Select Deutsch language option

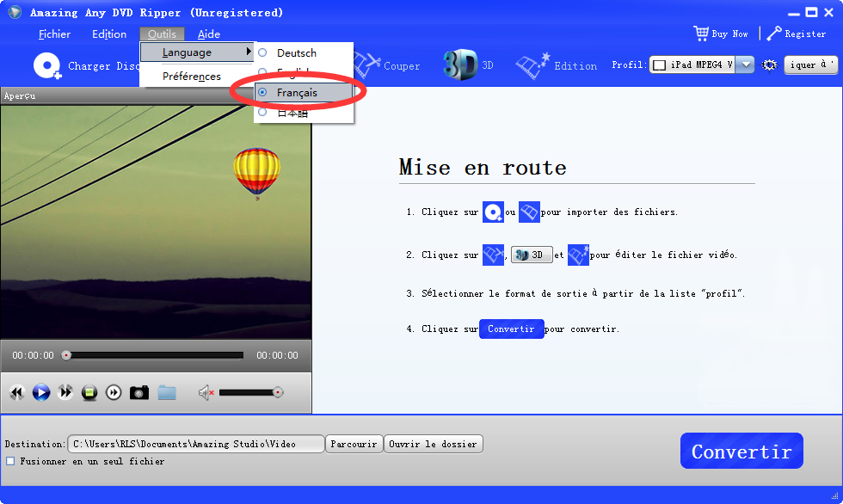pos(304,52)
